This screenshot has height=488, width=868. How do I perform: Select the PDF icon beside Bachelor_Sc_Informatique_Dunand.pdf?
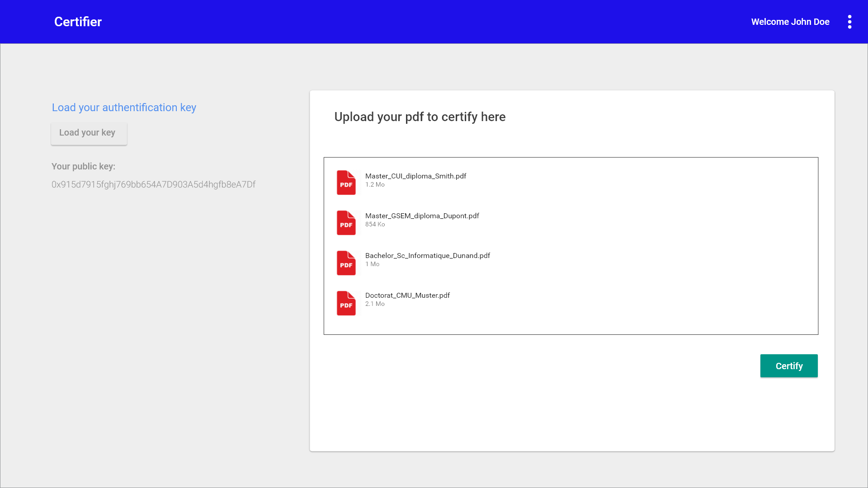pos(346,263)
